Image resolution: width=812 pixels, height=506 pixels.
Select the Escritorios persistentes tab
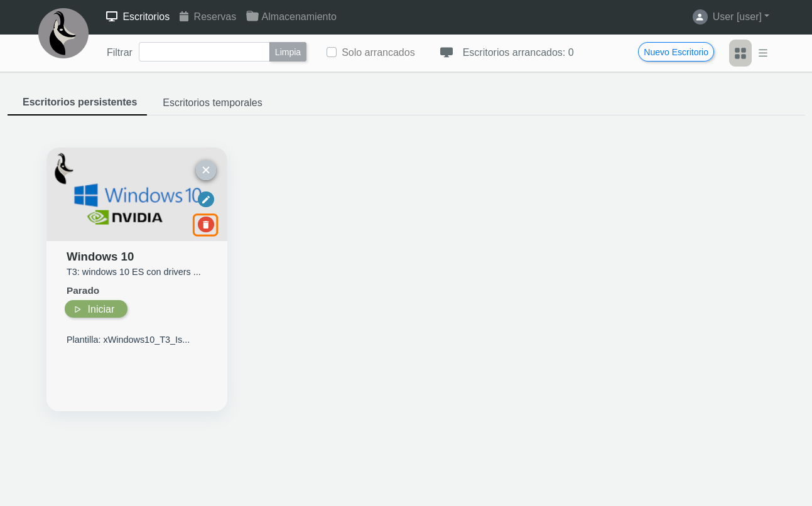coord(80,102)
